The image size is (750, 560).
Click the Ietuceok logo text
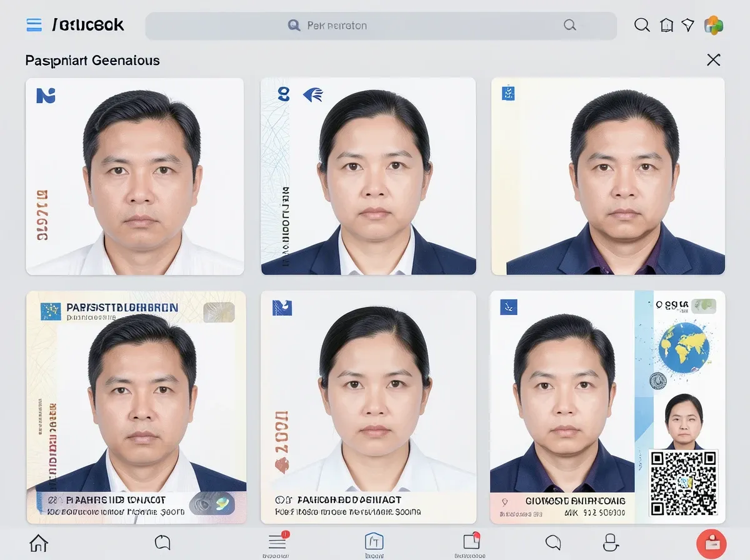87,25
